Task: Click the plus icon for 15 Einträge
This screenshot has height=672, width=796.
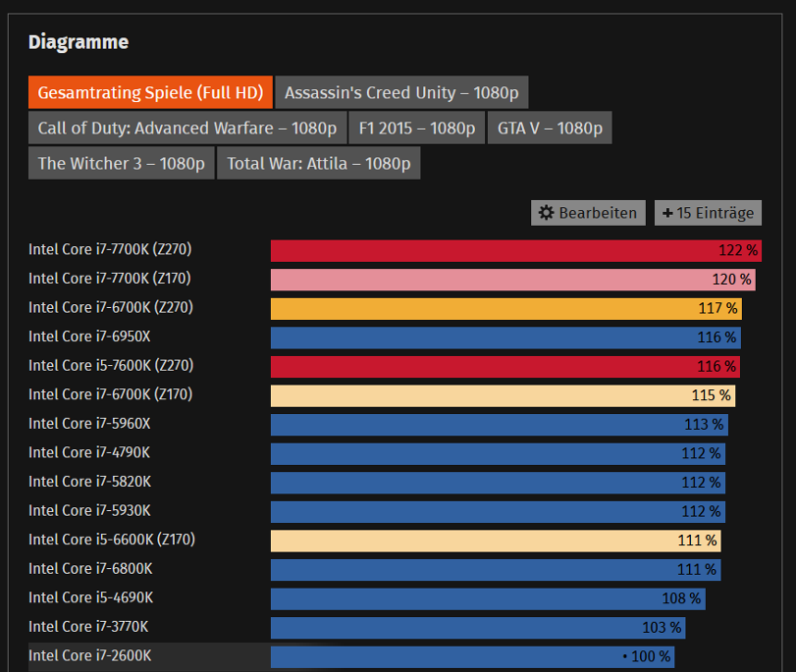Action: coord(667,213)
